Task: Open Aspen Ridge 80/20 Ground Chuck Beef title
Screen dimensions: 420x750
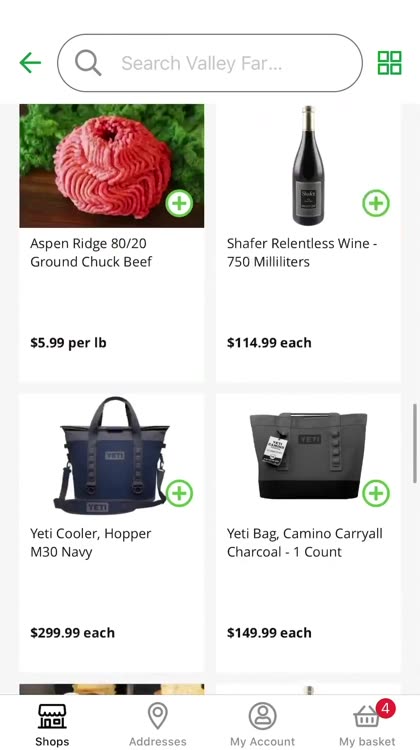Action: (x=91, y=253)
